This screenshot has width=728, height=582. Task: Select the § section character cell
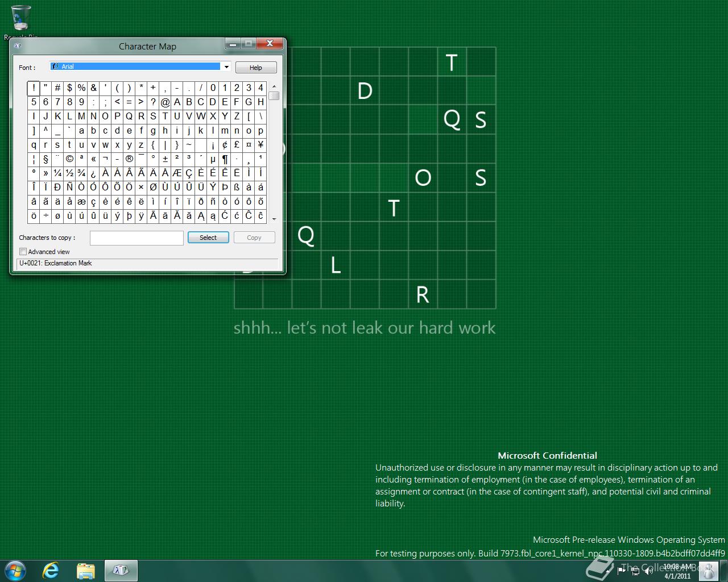click(45, 159)
